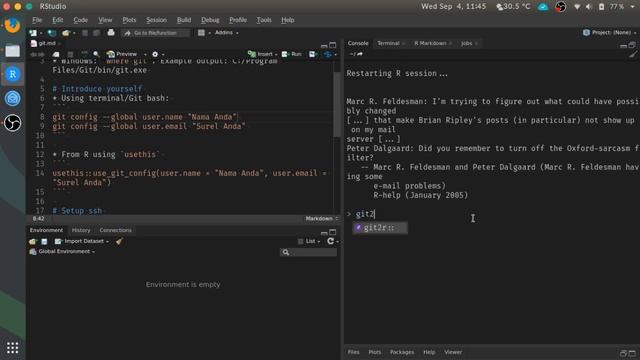Open the Edit menu
This screenshot has height=360, width=640.
pos(58,20)
